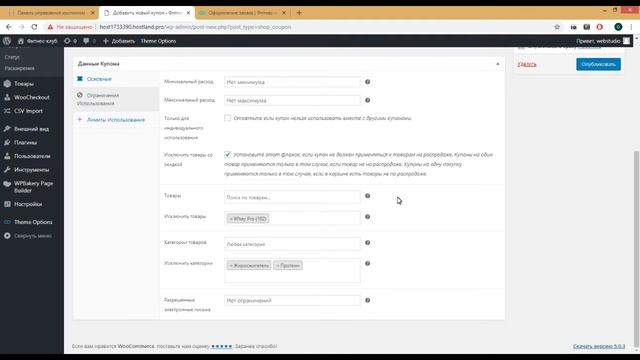This screenshot has height=360, width=640.
Task: Reload the browser page
Action: click(x=34, y=27)
